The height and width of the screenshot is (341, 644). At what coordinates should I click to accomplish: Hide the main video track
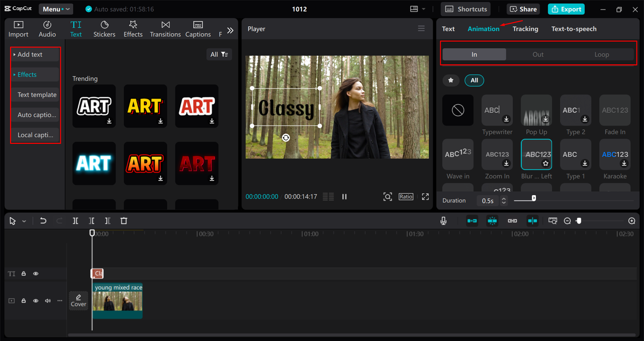click(x=36, y=301)
